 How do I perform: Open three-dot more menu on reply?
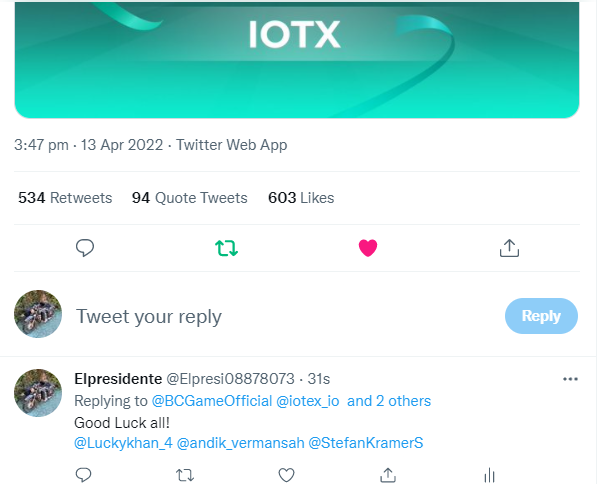tap(570, 379)
